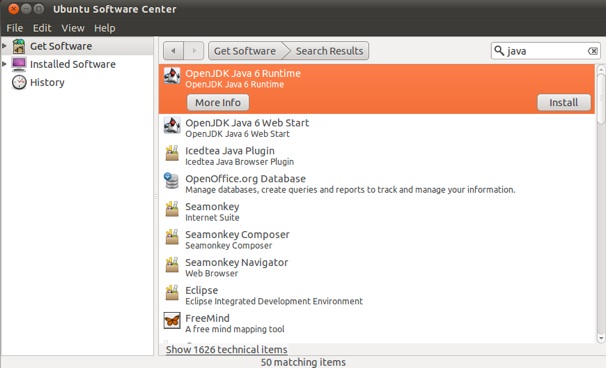Click the More Info button

[218, 102]
